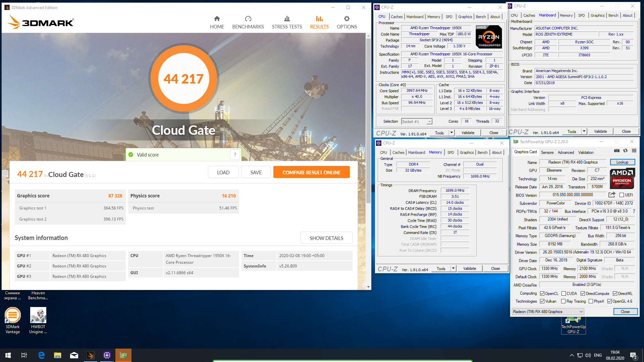Screen dimensions: 644x362
Task: Toggle the Vulkan checkbox
Action: (x=542, y=301)
